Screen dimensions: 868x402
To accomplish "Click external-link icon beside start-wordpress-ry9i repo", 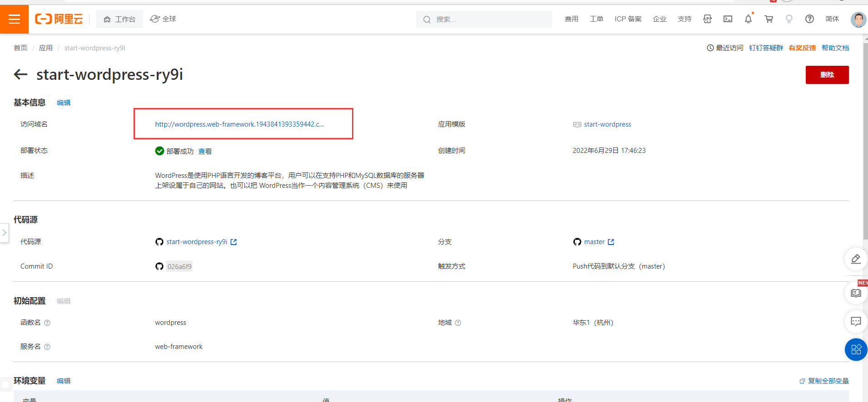I will click(x=233, y=242).
